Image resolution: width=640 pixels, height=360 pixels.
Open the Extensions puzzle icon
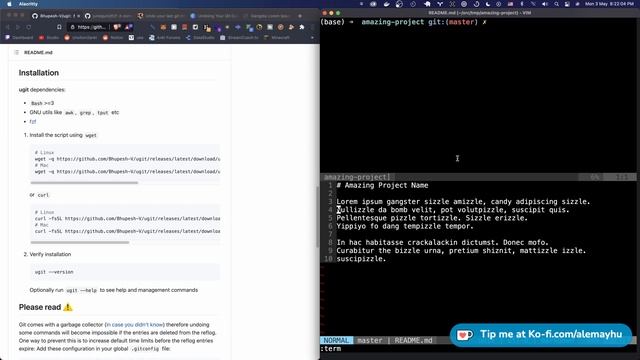tap(302, 27)
